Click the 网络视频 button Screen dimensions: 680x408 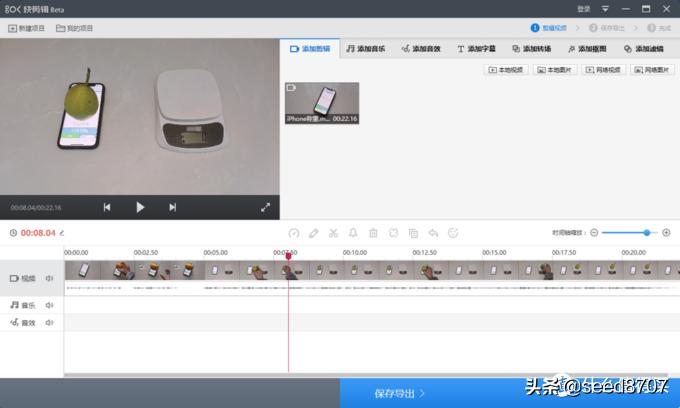[x=603, y=70]
